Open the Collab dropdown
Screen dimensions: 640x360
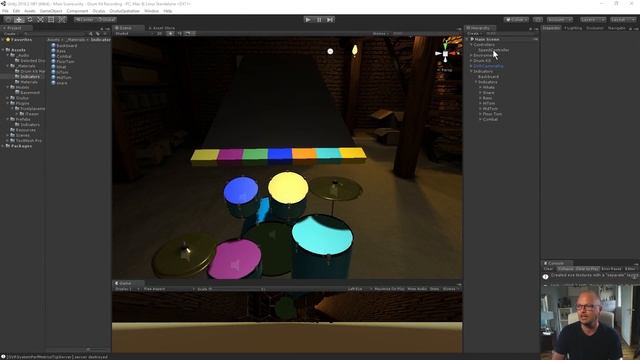(x=516, y=20)
